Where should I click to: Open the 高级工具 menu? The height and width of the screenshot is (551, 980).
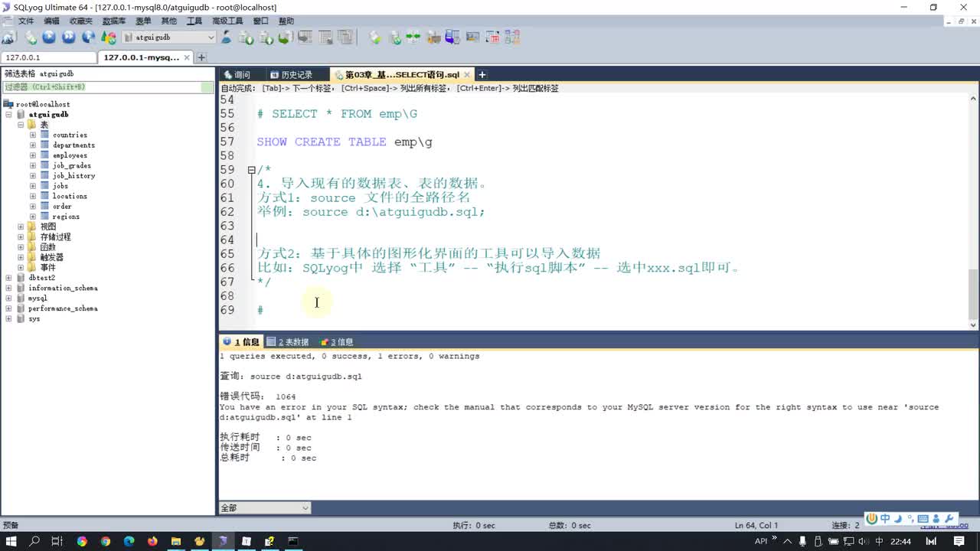tap(227, 21)
